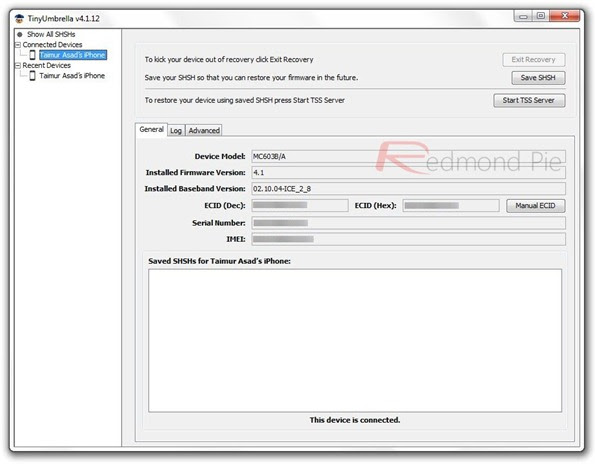Screen dimensions: 595x464
Task: Click inside the Saved SHSHs list area
Action: [355, 340]
